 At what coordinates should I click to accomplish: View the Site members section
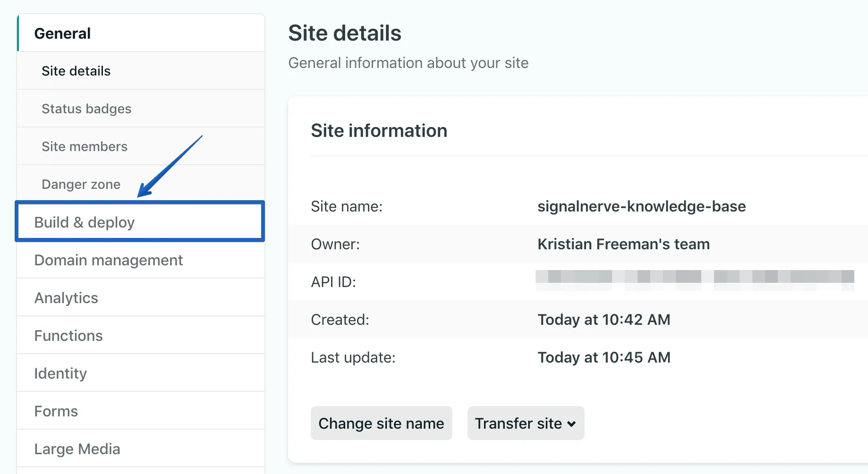[x=85, y=146]
